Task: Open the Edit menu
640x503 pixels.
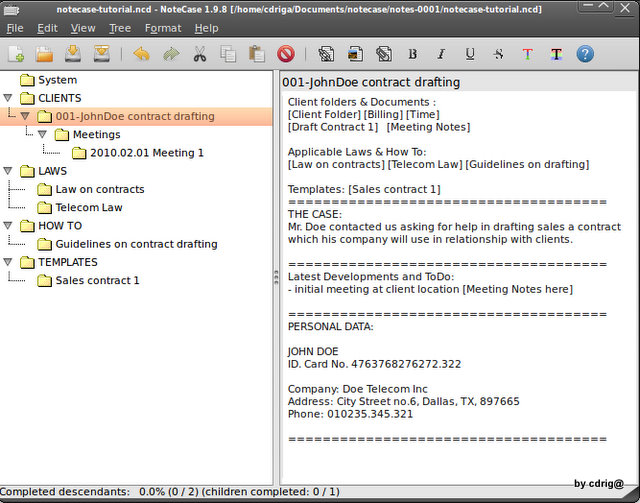Action: [x=47, y=28]
